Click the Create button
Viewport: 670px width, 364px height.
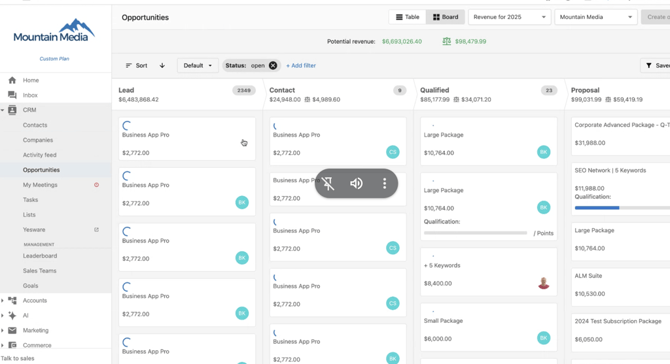(656, 17)
